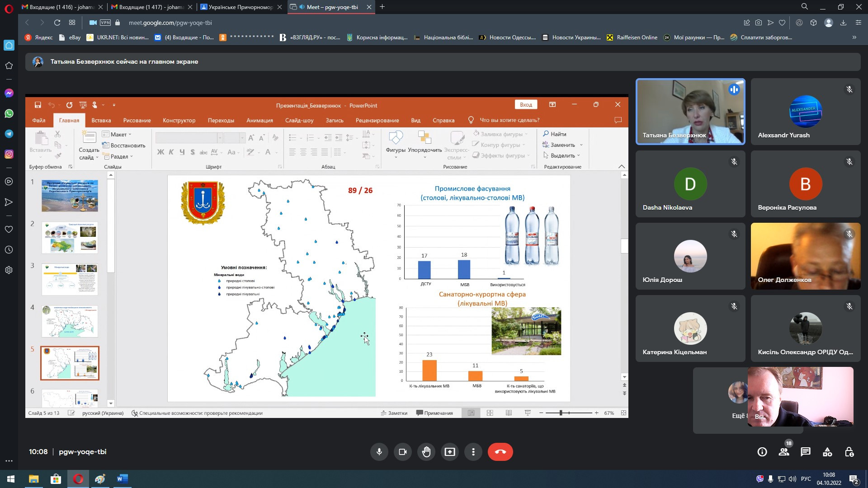The image size is (868, 488).
Task: Open the meeting activities icon
Action: [827, 452]
